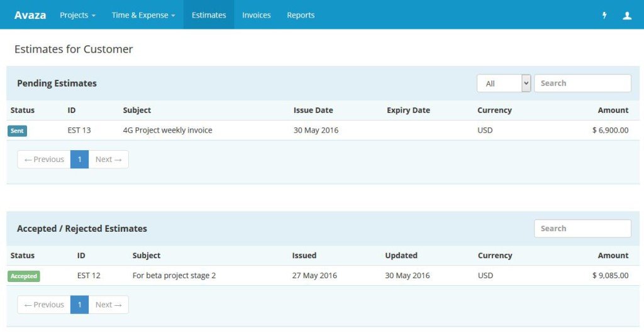Click Next in Accepted / Rejected pagination

point(108,305)
